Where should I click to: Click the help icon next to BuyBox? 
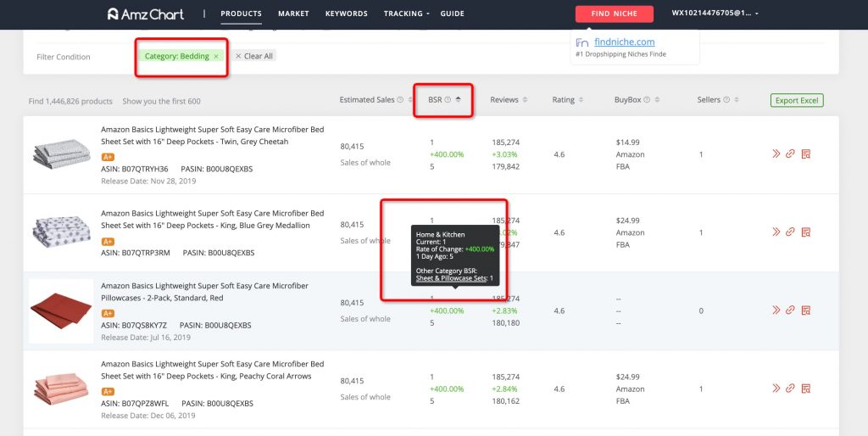pyautogui.click(x=647, y=100)
